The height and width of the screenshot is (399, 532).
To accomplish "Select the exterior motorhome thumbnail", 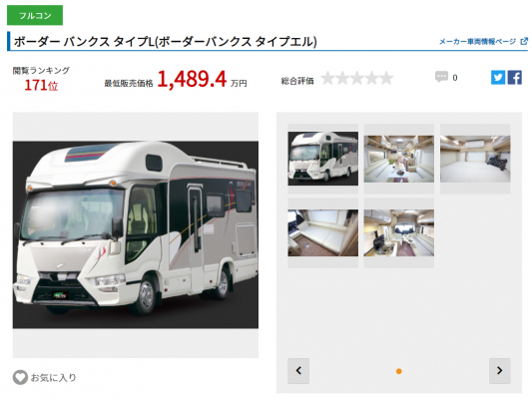I will click(323, 159).
